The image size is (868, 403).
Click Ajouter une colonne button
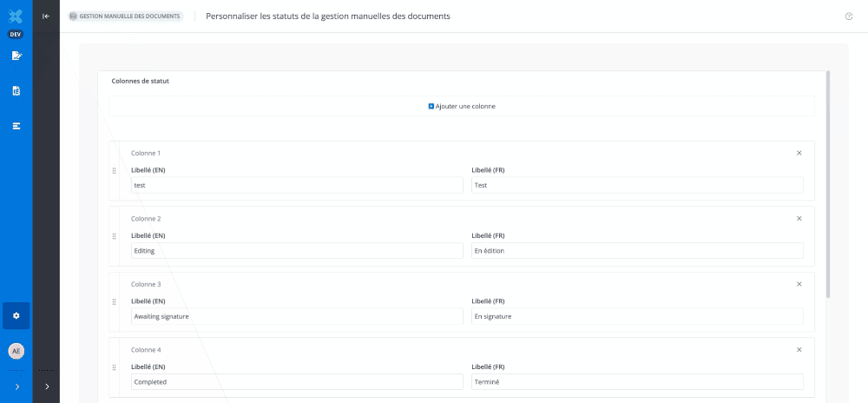point(462,106)
